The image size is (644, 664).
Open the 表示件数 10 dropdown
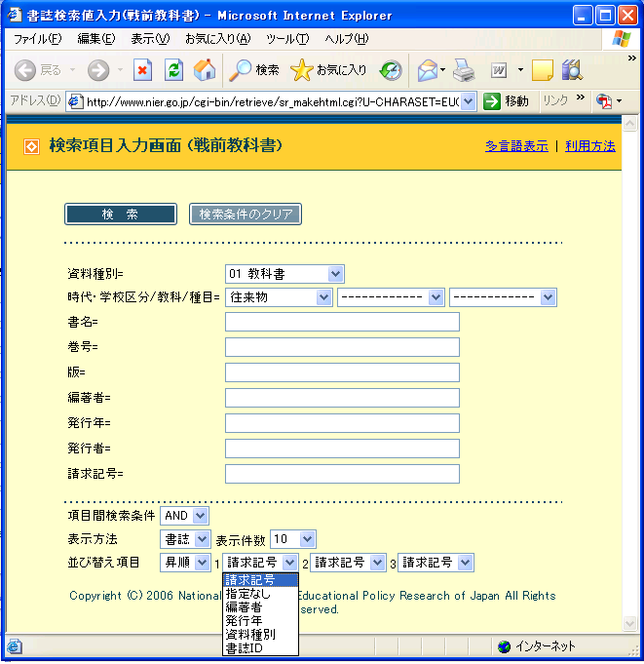pyautogui.click(x=293, y=539)
